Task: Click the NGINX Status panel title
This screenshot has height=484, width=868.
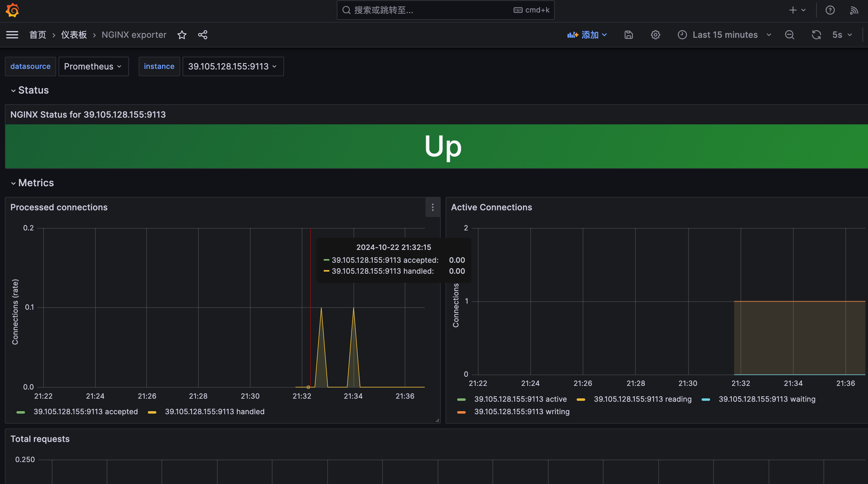Action: (88, 115)
